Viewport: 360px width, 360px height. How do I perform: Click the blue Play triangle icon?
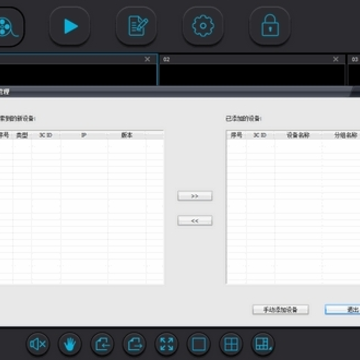pos(70,26)
